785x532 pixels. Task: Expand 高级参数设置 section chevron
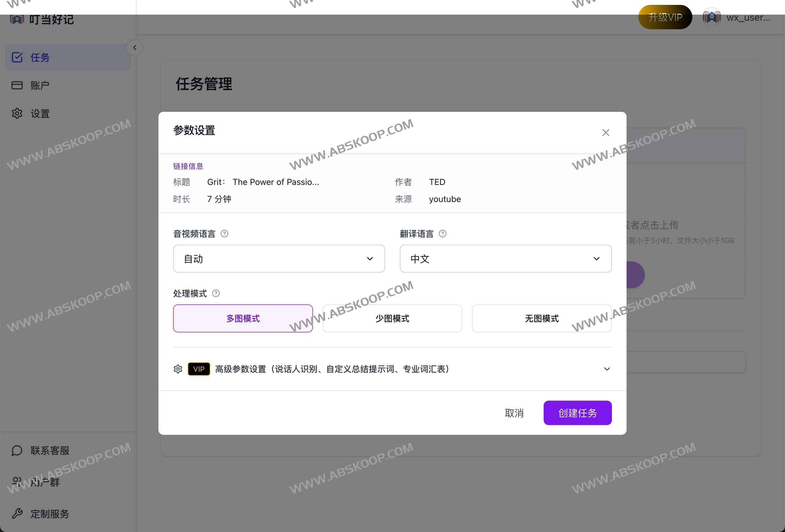(x=607, y=369)
